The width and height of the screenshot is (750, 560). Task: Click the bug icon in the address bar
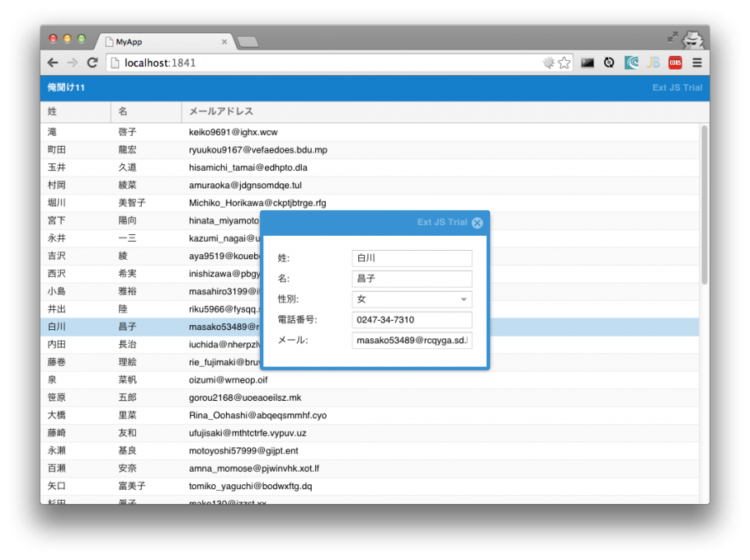pos(548,62)
